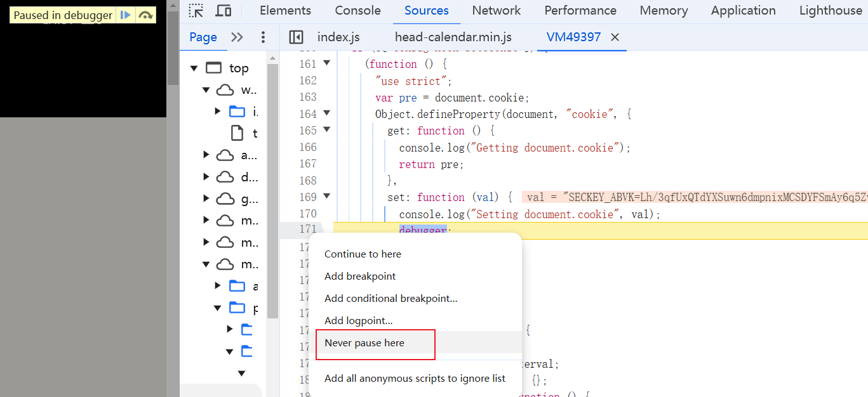Open the navigator three-dot menu
The height and width of the screenshot is (397, 868).
tap(264, 37)
